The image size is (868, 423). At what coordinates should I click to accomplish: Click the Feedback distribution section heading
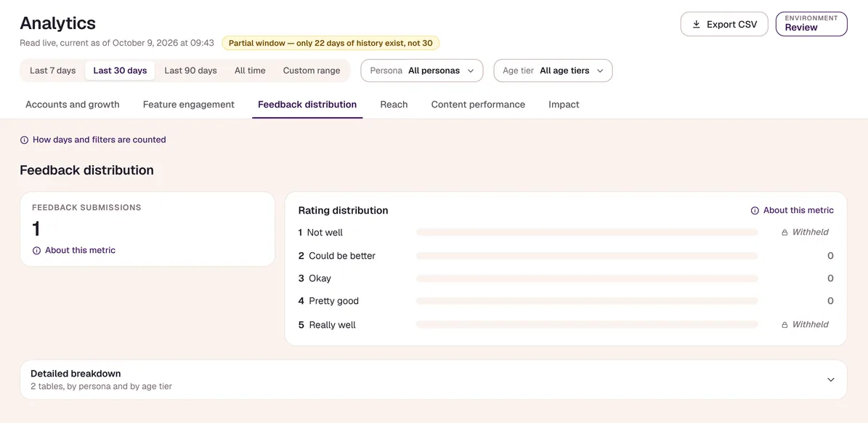[x=87, y=170]
